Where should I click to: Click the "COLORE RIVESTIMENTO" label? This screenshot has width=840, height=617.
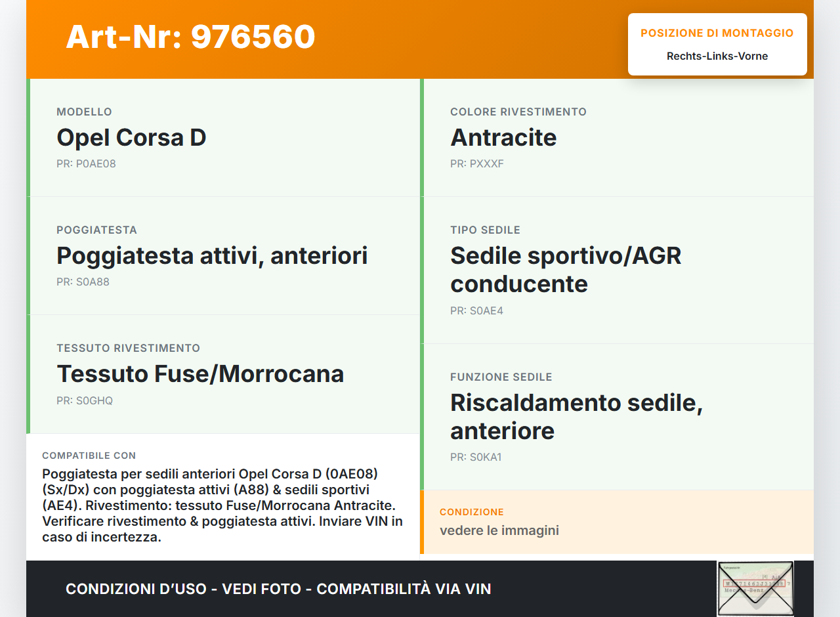tap(518, 112)
